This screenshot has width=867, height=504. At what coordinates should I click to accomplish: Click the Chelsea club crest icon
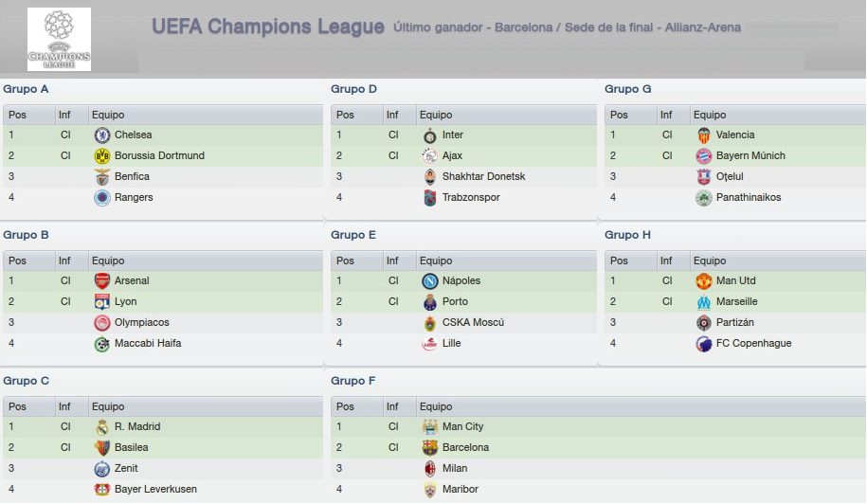click(102, 135)
